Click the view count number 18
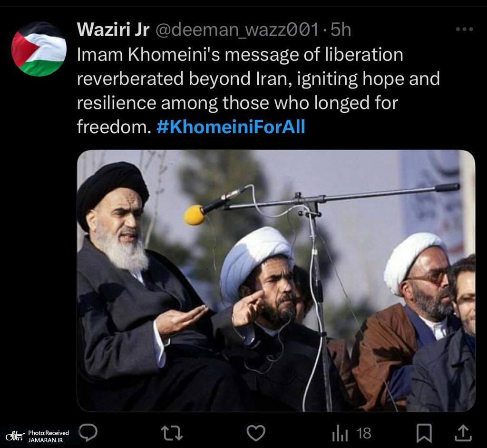This screenshot has height=448, width=487. (364, 433)
